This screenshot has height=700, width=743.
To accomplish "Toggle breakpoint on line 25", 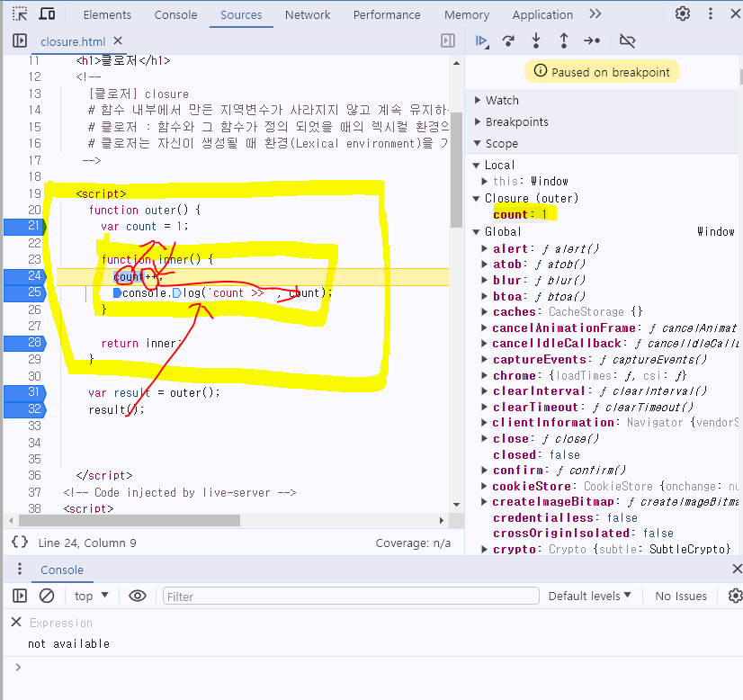I will coord(25,292).
